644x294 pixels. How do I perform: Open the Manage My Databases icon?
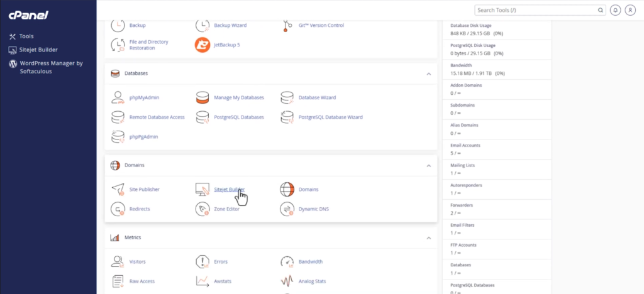pyautogui.click(x=203, y=98)
